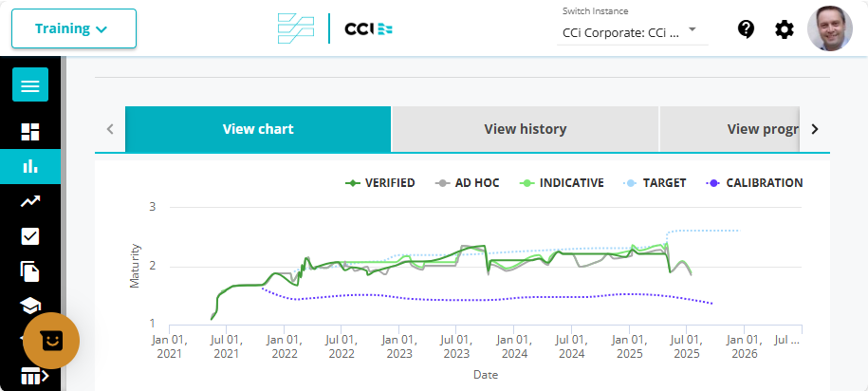
Task: Open the graduation cap training icon
Action: 30,306
